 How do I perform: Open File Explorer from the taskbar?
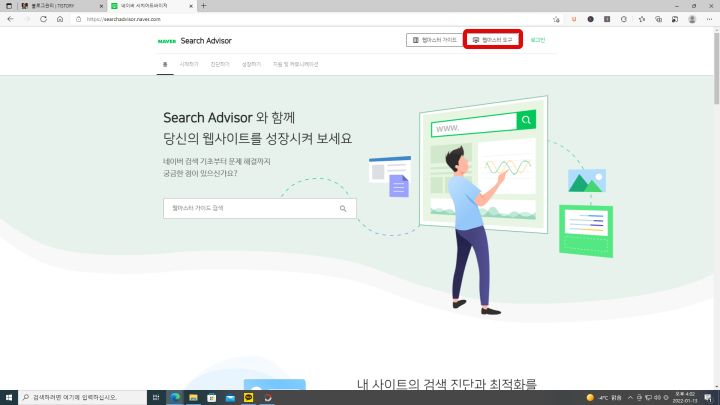pos(193,398)
